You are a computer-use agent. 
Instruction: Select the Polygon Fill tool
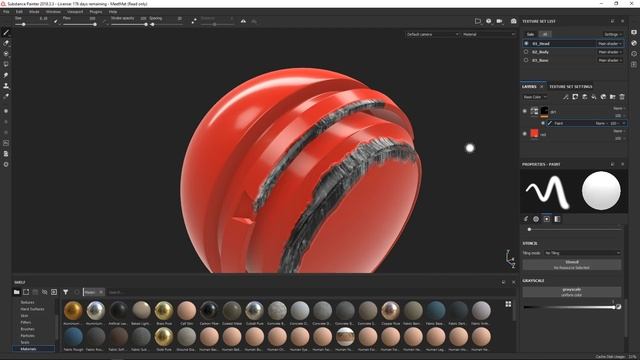[6, 64]
